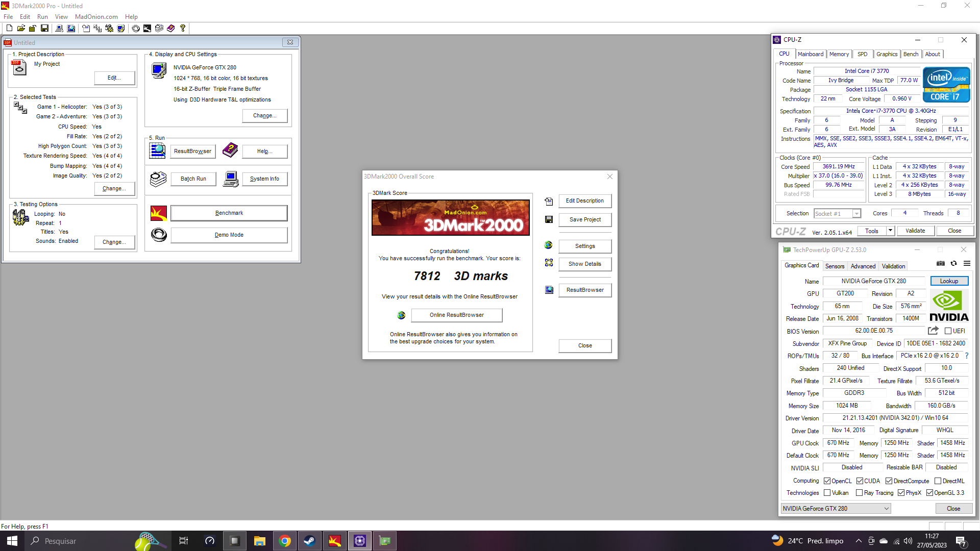Click the ResultBrowser magnifier toolbar icon
980x551 pixels.
pyautogui.click(x=71, y=29)
